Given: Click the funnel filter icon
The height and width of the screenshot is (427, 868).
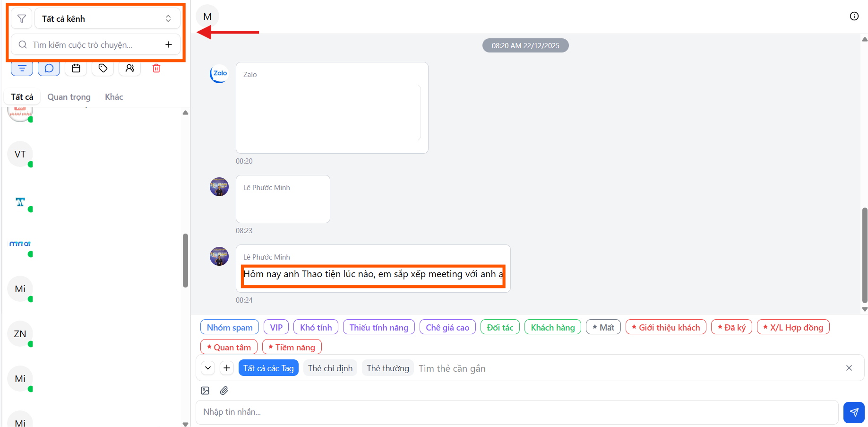Looking at the screenshot, I should click(x=21, y=19).
